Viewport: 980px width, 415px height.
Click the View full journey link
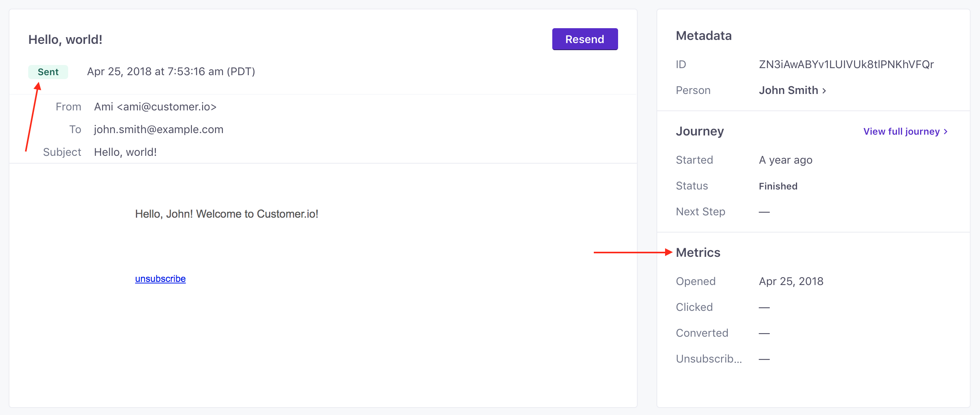pyautogui.click(x=901, y=132)
